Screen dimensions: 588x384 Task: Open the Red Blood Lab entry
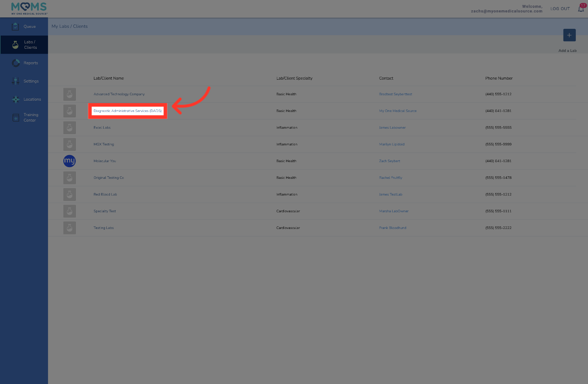click(x=105, y=194)
